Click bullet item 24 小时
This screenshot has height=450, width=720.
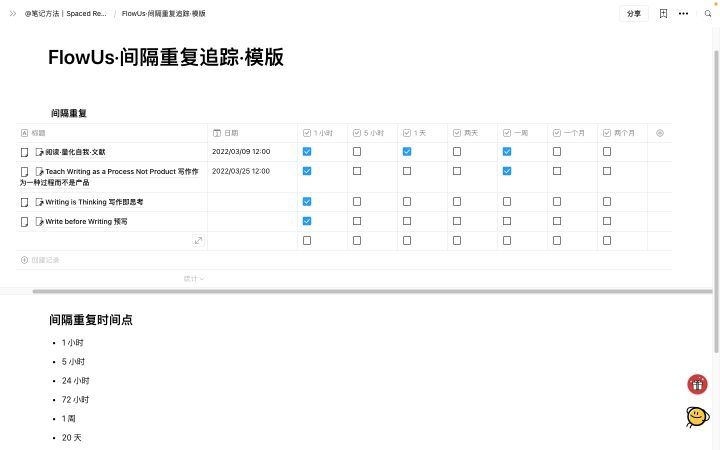[76, 381]
